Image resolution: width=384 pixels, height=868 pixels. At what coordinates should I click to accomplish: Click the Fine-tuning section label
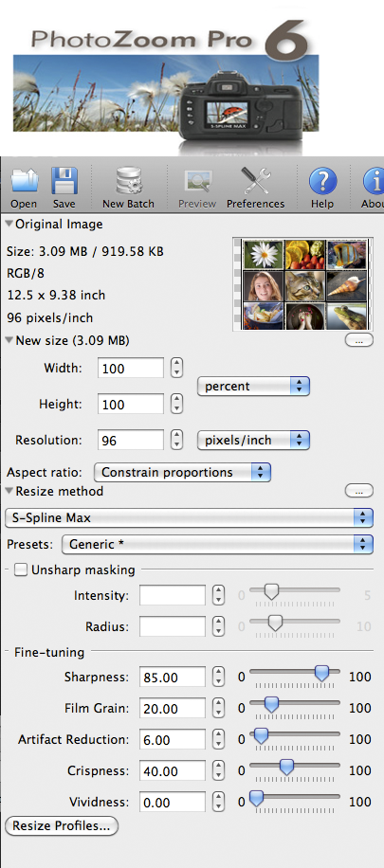pyautogui.click(x=49, y=652)
